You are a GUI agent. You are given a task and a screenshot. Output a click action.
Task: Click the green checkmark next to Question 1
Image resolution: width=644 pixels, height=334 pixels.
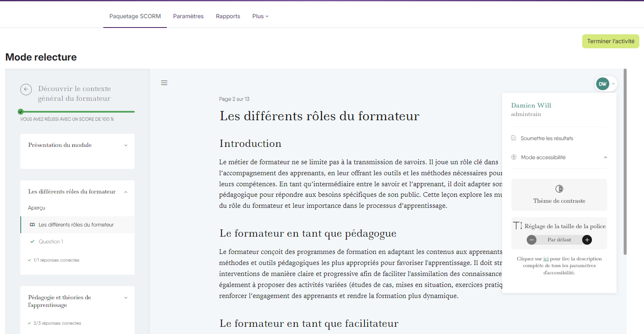tap(32, 241)
